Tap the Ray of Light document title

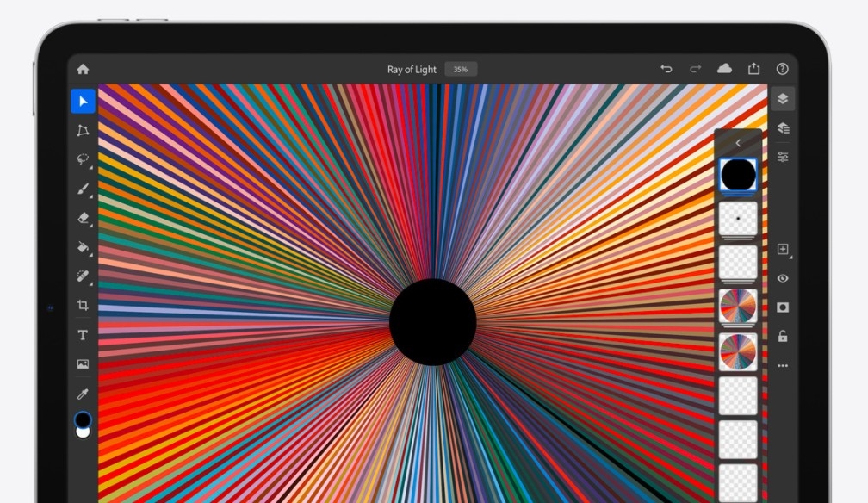(x=412, y=69)
